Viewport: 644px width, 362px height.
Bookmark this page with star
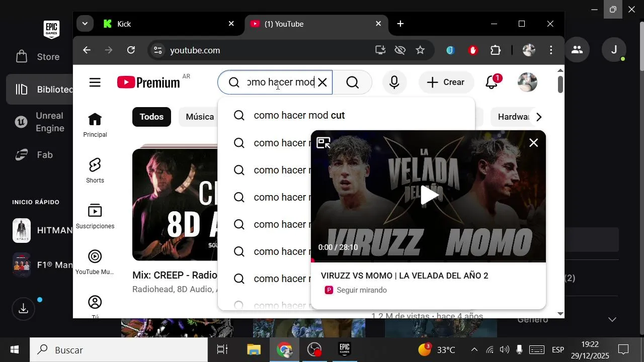tap(420, 50)
